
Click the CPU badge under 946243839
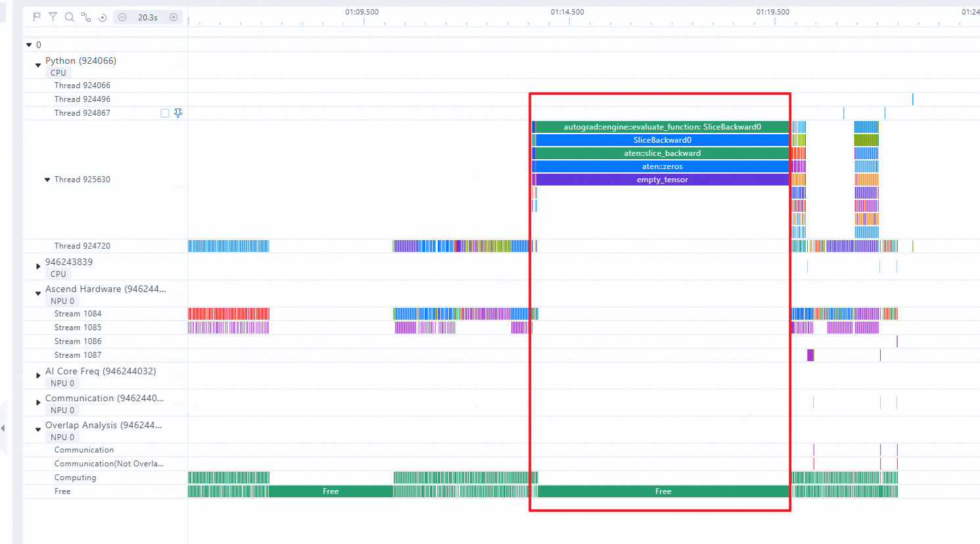(58, 274)
